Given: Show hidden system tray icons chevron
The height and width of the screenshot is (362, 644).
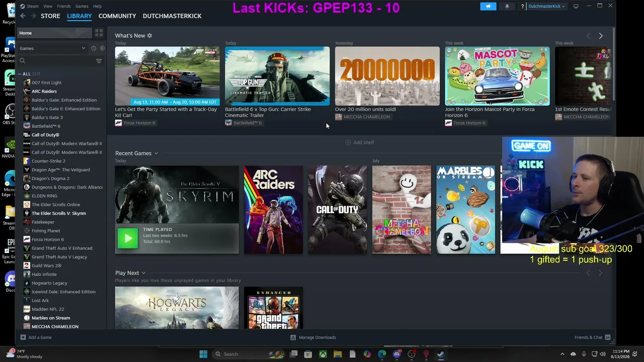Looking at the screenshot, I should point(562,354).
